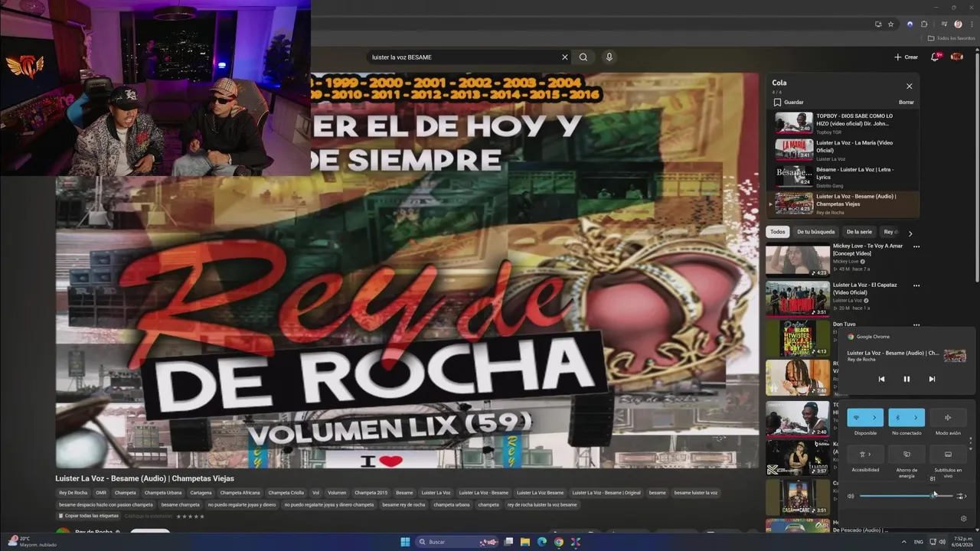Skip to next track in media flyout
Screen dimensions: 980x551
coord(932,379)
